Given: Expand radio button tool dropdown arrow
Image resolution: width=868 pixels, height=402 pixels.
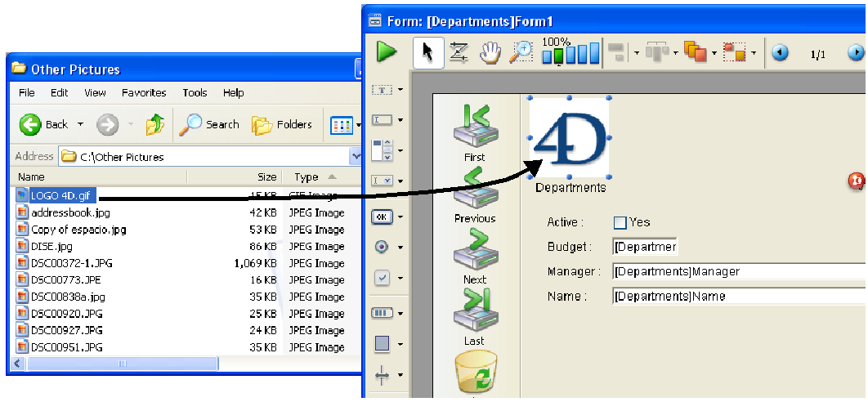Looking at the screenshot, I should pyautogui.click(x=400, y=248).
